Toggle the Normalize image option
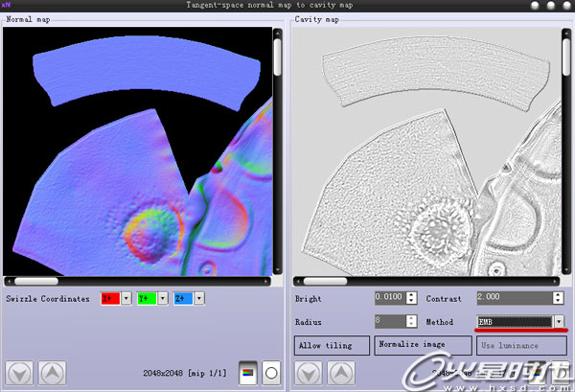The image size is (575, 392). (423, 345)
